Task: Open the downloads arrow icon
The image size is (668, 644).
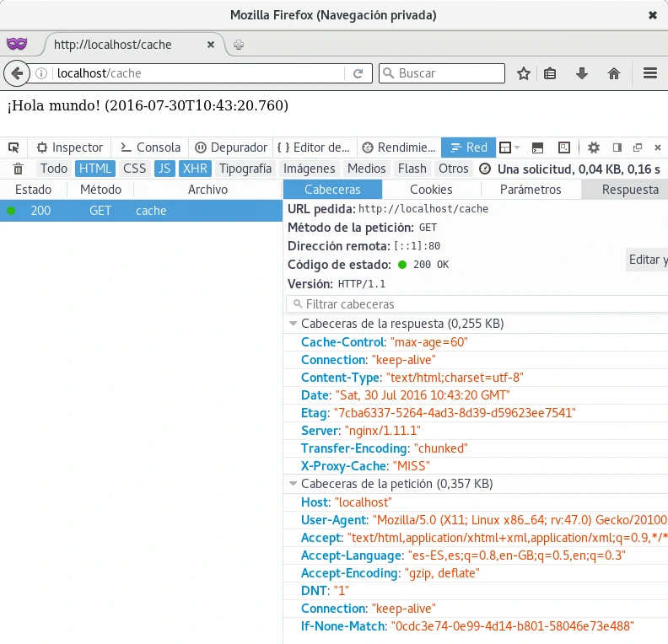Action: [582, 73]
